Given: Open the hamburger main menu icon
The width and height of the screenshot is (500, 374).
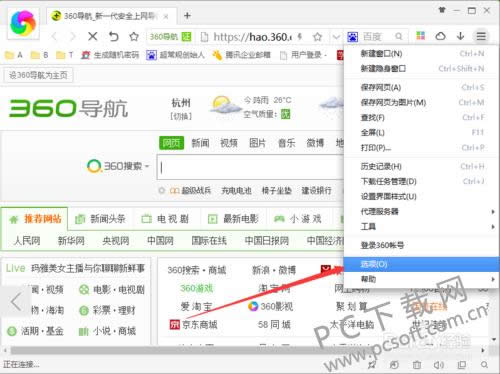Looking at the screenshot, I should (x=481, y=36).
